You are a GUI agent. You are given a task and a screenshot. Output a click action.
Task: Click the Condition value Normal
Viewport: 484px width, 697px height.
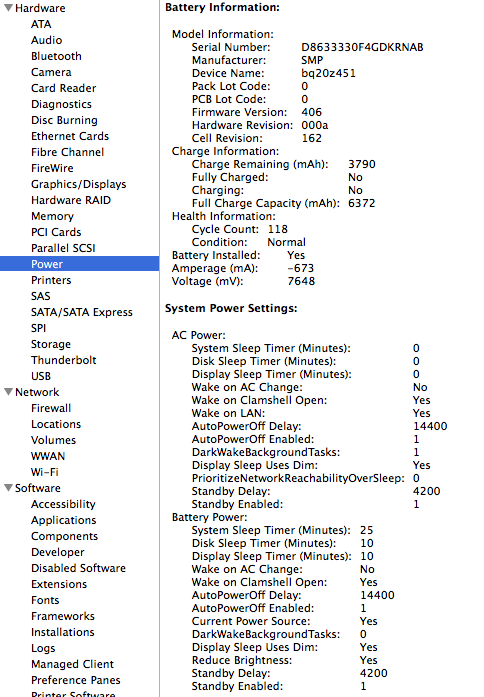(x=287, y=242)
